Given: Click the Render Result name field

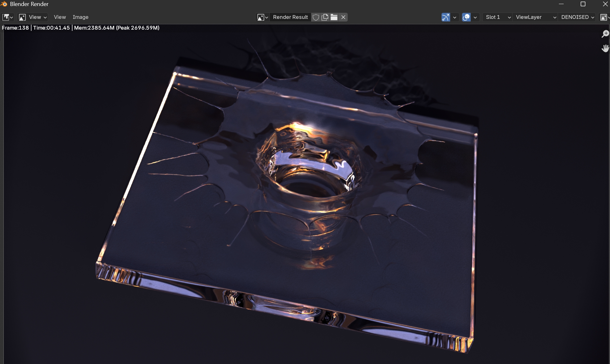Looking at the screenshot, I should click(x=290, y=17).
